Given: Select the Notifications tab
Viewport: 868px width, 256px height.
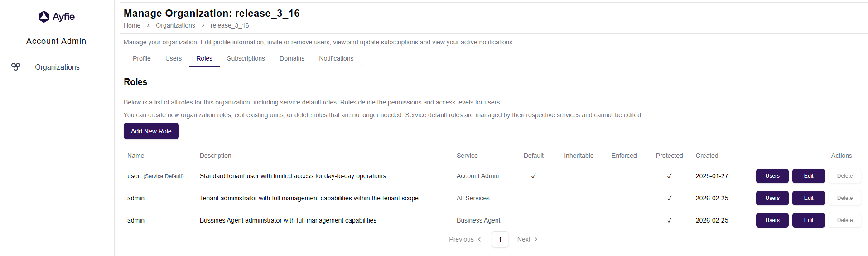Looking at the screenshot, I should tap(336, 59).
